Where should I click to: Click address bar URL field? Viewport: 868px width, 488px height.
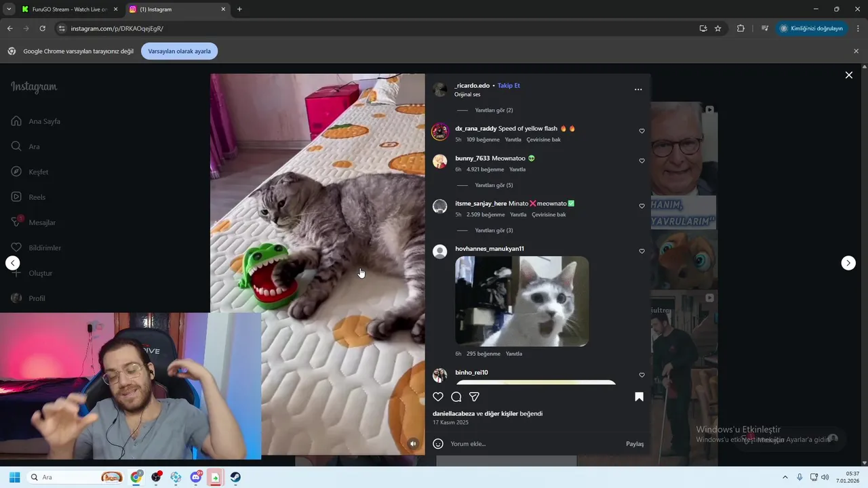(380, 28)
